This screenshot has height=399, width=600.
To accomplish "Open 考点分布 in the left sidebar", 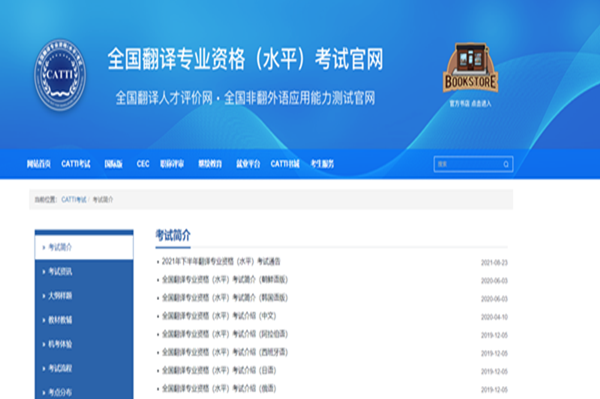I will [x=84, y=392].
